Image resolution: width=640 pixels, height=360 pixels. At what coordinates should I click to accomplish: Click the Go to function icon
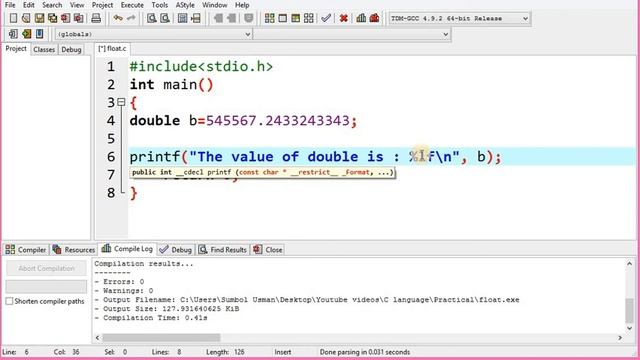[182, 18]
